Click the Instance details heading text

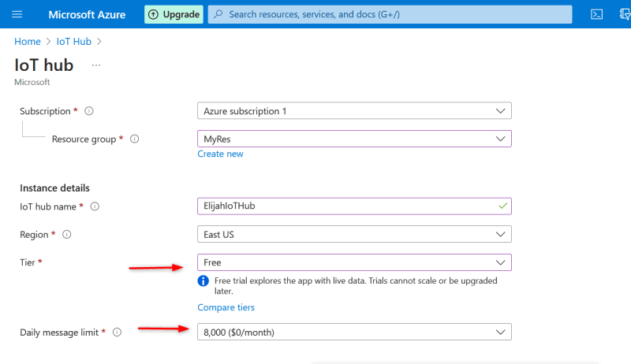tap(54, 188)
